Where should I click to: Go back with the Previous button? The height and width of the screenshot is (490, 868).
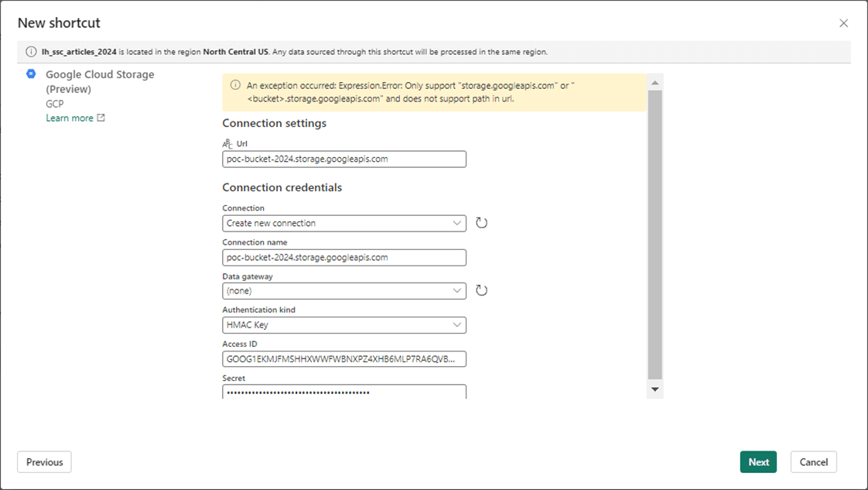pos(44,462)
